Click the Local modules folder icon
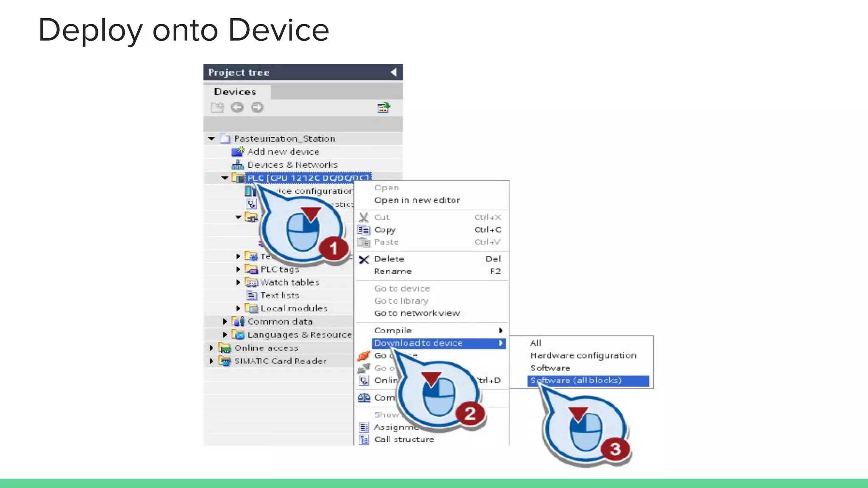 click(x=251, y=308)
